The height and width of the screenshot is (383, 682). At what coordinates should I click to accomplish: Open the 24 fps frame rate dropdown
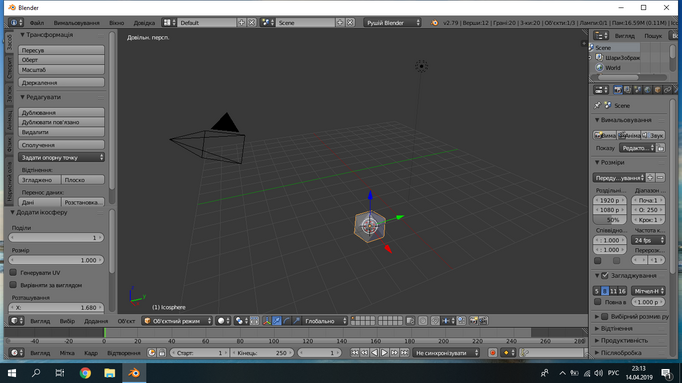(648, 240)
